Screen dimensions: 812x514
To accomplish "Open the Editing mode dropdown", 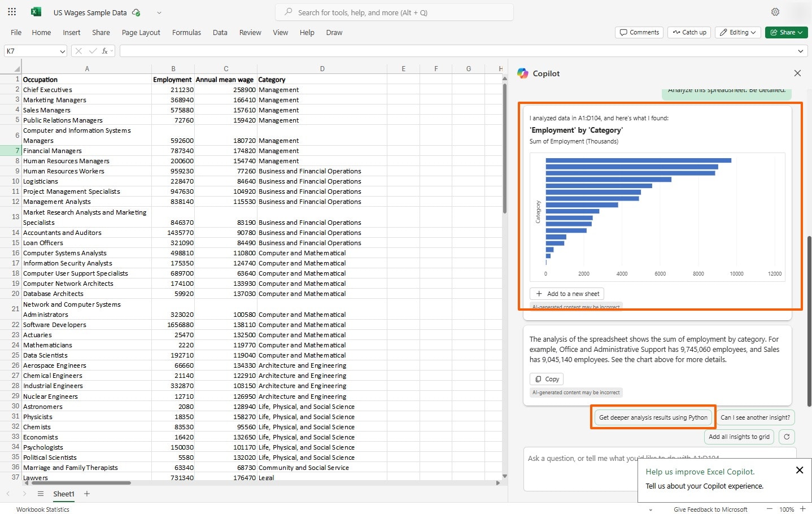I will tap(738, 32).
